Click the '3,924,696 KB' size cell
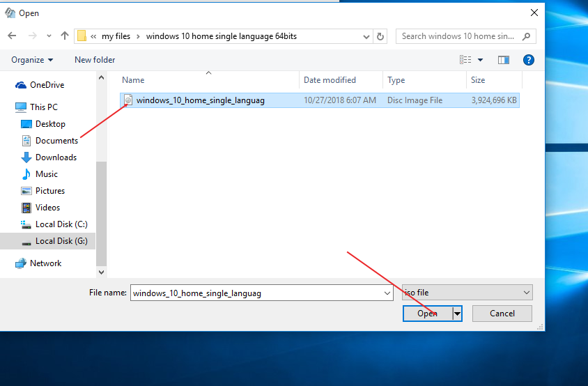 494,100
